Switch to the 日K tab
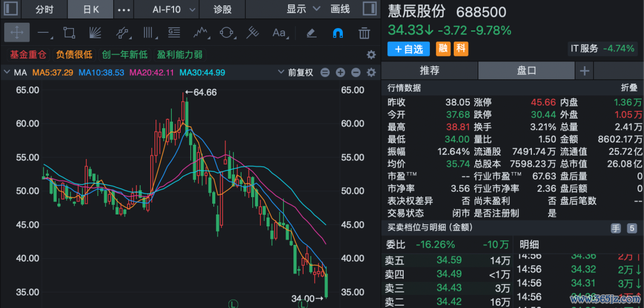 (x=91, y=9)
